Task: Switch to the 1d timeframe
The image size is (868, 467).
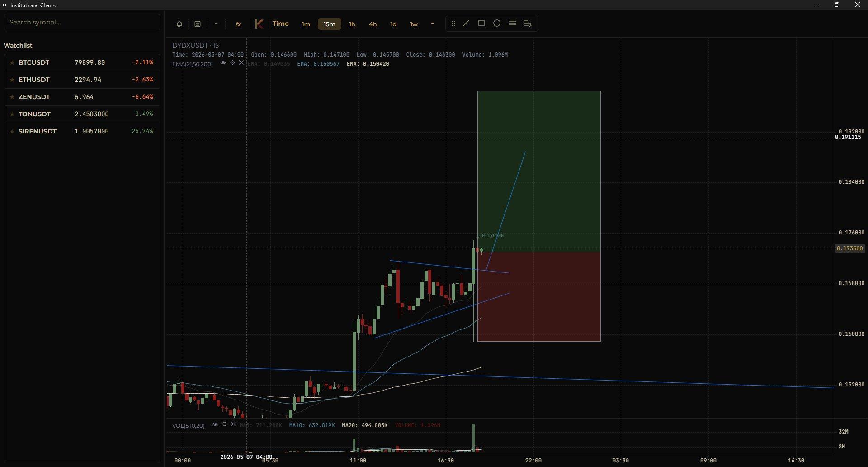Action: coord(393,24)
